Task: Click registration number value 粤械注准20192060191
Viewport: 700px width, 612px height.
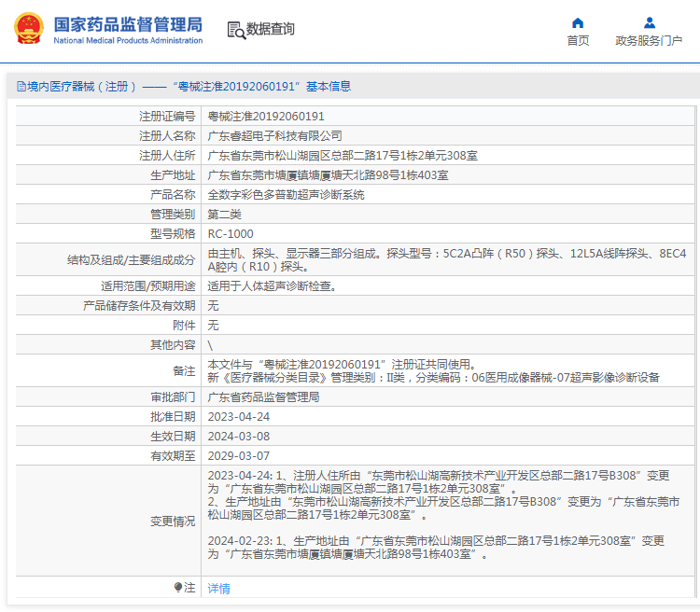Action: (265, 117)
